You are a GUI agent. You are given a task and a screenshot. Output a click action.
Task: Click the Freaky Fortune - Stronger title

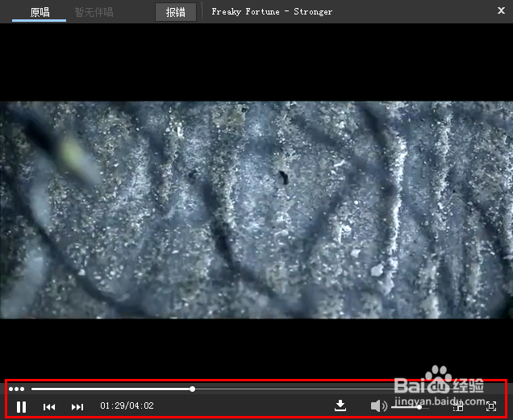point(272,12)
